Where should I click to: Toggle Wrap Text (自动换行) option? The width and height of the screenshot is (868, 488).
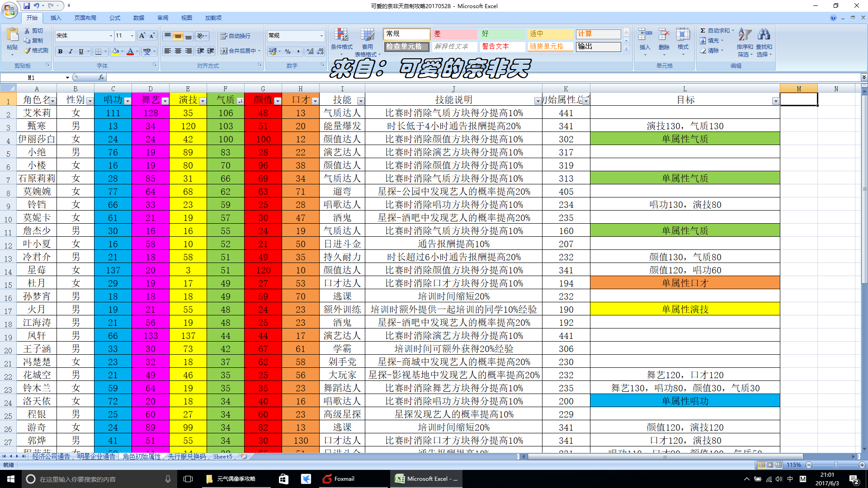(236, 36)
